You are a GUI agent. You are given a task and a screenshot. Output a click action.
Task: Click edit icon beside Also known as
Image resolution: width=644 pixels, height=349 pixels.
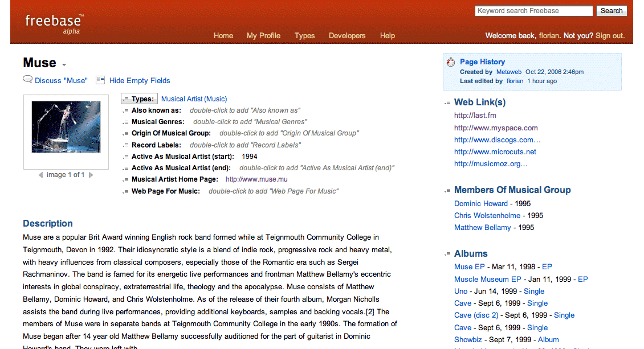tap(126, 110)
